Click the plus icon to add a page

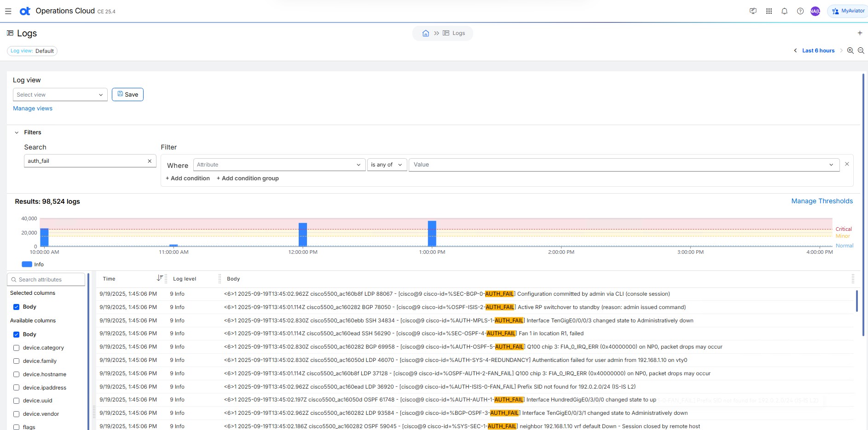click(x=860, y=33)
